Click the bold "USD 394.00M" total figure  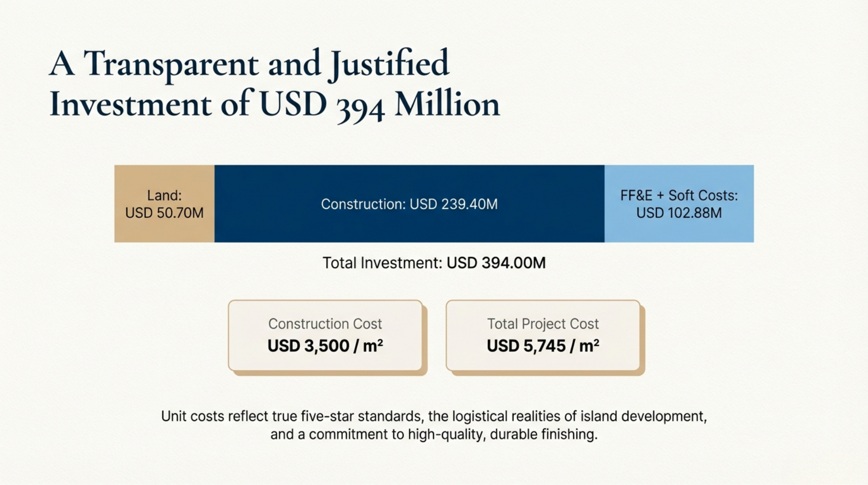(496, 263)
